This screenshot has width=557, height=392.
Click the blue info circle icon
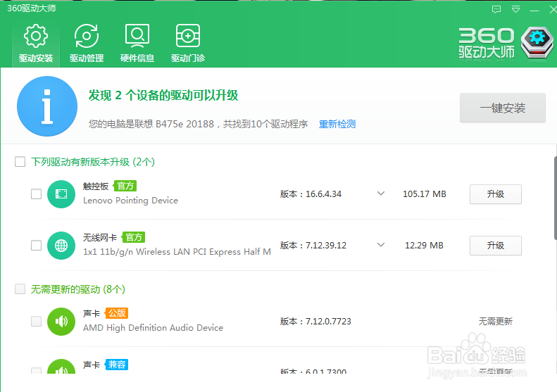(47, 106)
